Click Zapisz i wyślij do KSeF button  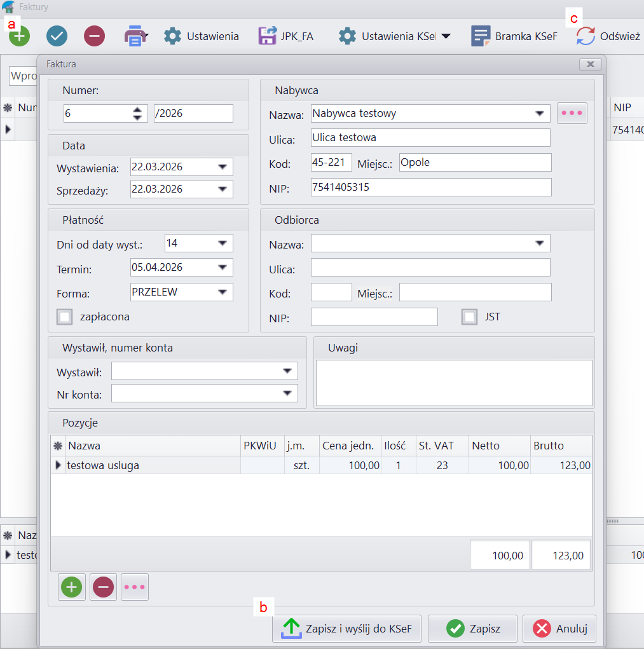pyautogui.click(x=346, y=629)
